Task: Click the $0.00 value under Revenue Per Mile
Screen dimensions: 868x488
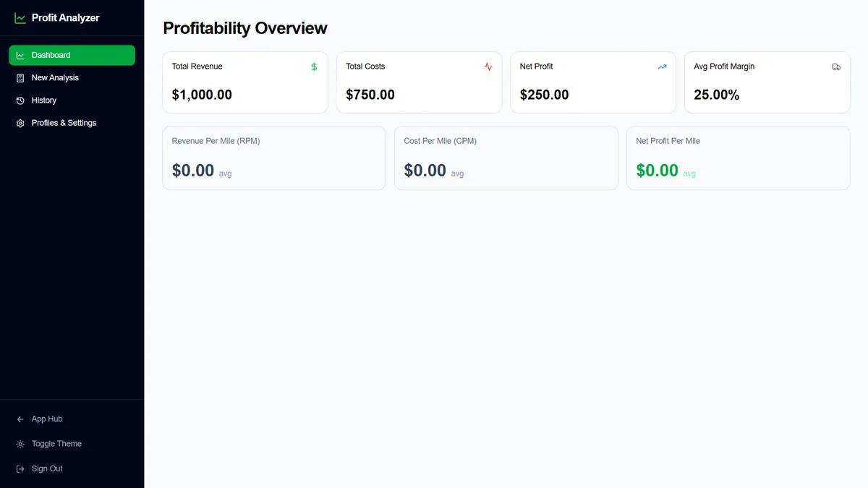Action: (193, 171)
